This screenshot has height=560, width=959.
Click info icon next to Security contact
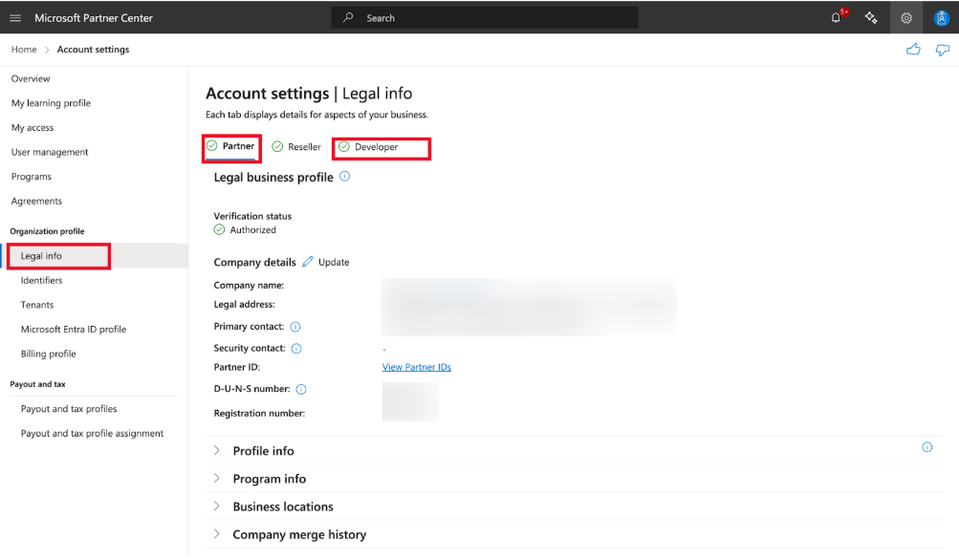(296, 349)
